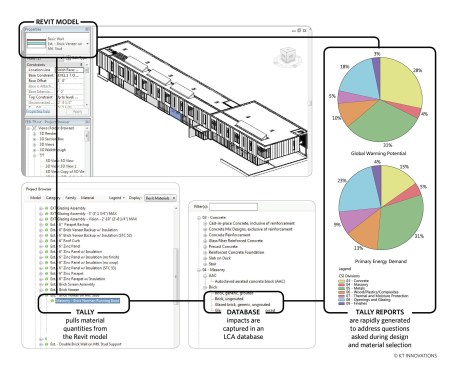The width and height of the screenshot is (454, 366).
Task: Expand the 3D Walkthrough views node
Action: pos(34,150)
